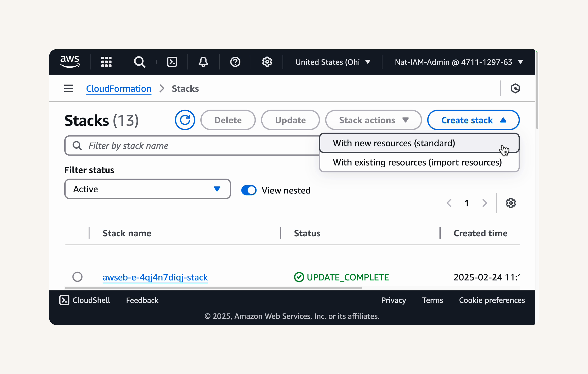The width and height of the screenshot is (588, 374).
Task: Click the 2025-02-24 created time cell
Action: [486, 277]
